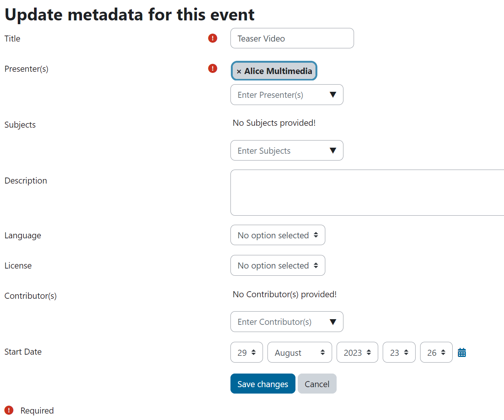Click the Save changes button
This screenshot has height=420, width=504.
pyautogui.click(x=263, y=384)
